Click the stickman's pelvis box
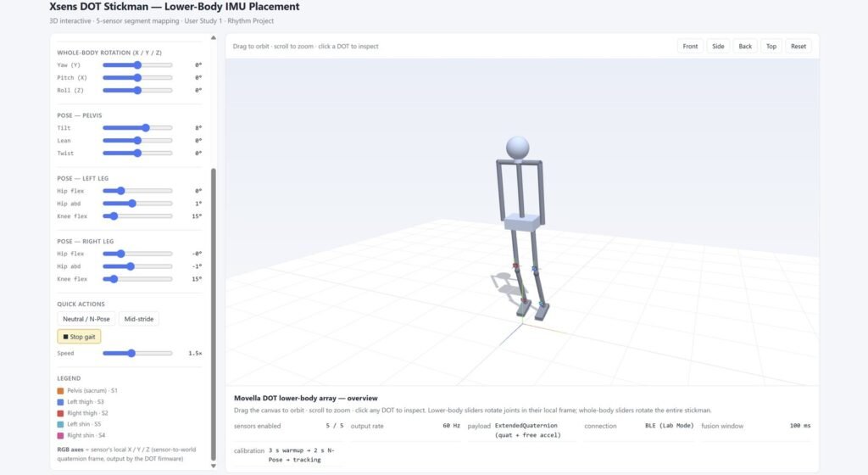This screenshot has width=868, height=475. pyautogui.click(x=521, y=222)
